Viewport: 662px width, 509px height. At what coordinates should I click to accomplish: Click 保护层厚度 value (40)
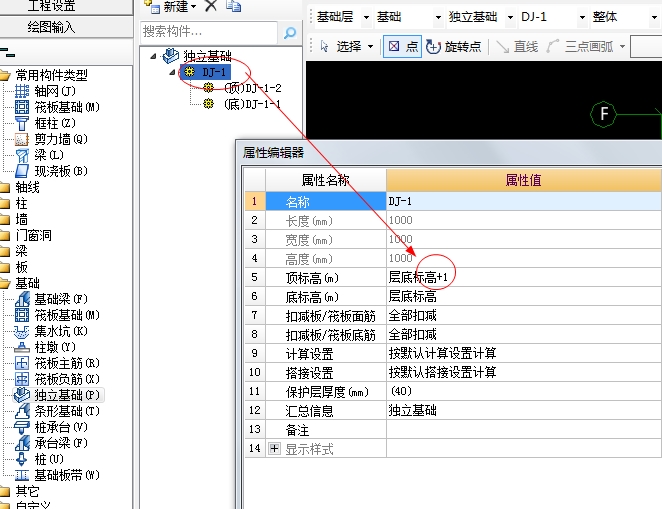524,391
